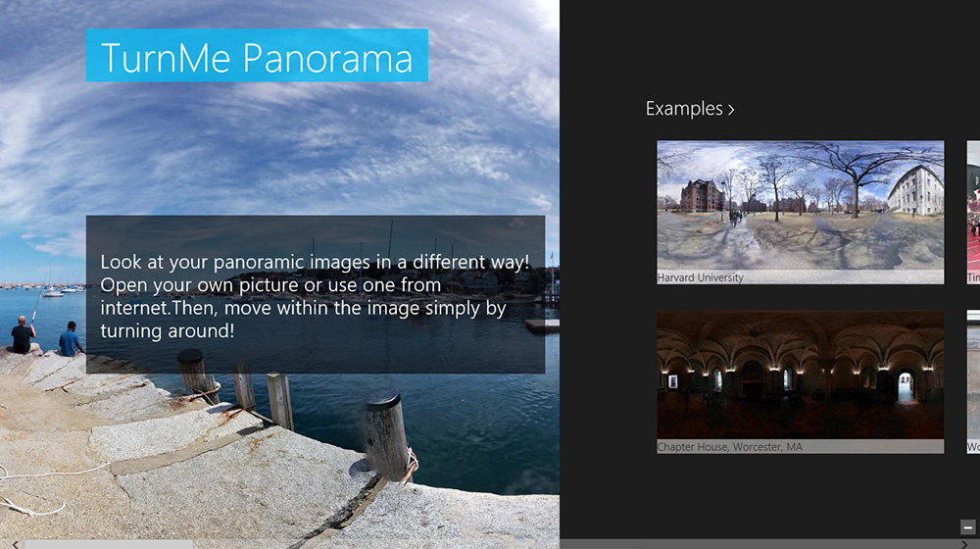
Task: Click the panoramic images description text
Action: coord(315,296)
